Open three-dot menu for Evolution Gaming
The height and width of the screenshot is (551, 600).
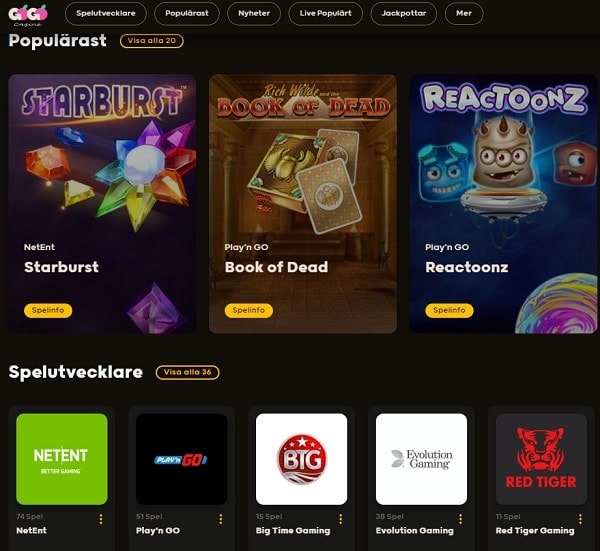coord(460,519)
